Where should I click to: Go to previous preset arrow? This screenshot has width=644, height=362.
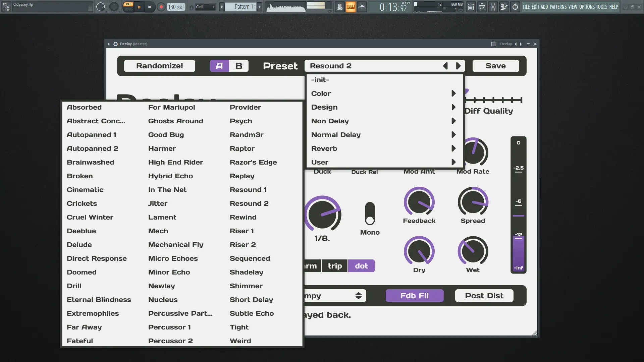[445, 66]
